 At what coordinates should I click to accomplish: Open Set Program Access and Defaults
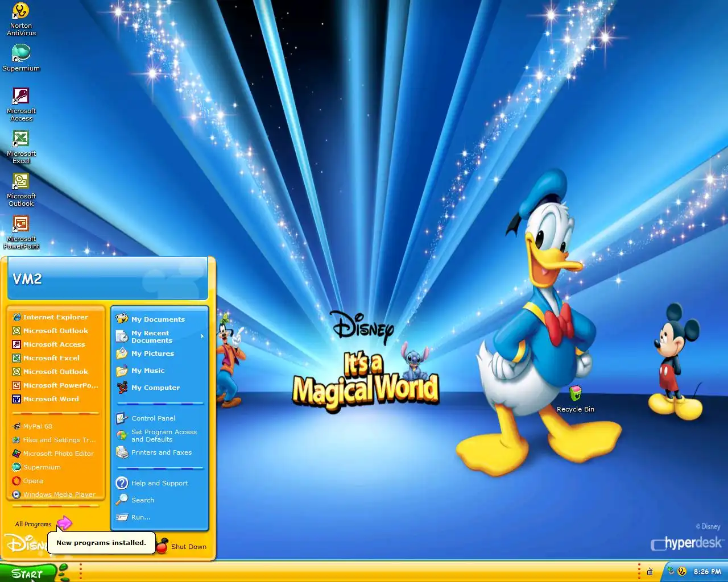(x=160, y=435)
